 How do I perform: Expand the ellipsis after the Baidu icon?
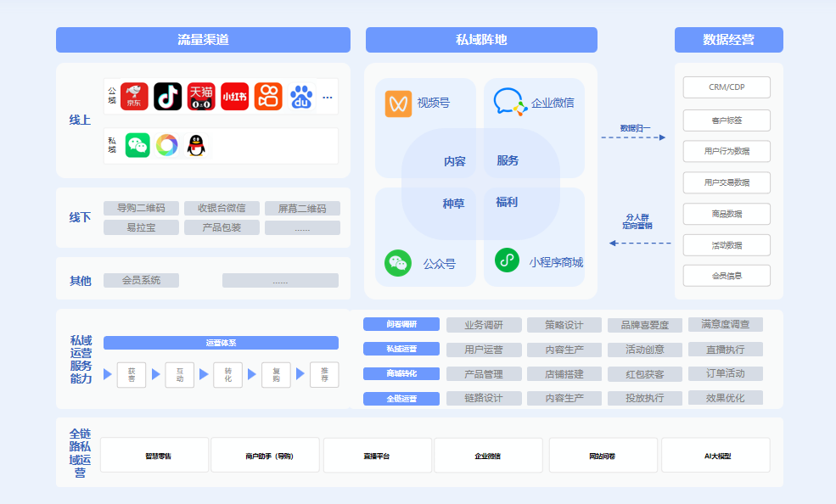326,97
